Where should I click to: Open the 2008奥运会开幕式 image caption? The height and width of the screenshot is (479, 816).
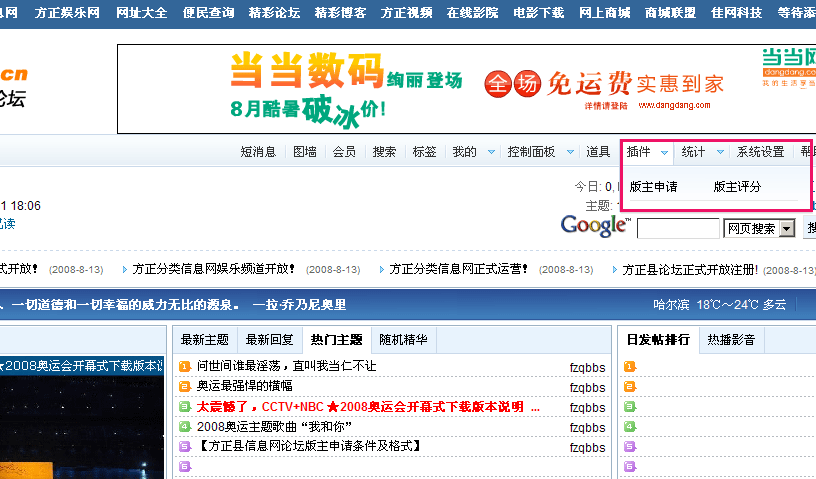tap(82, 366)
